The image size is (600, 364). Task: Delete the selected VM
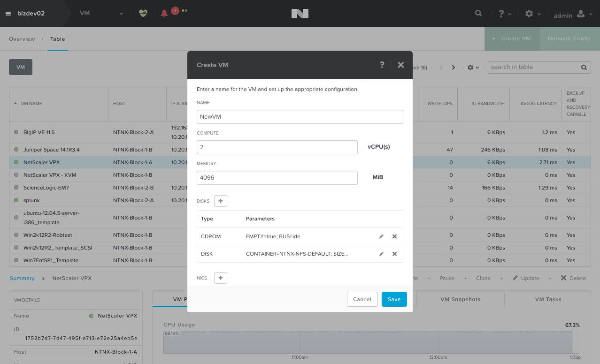573,278
